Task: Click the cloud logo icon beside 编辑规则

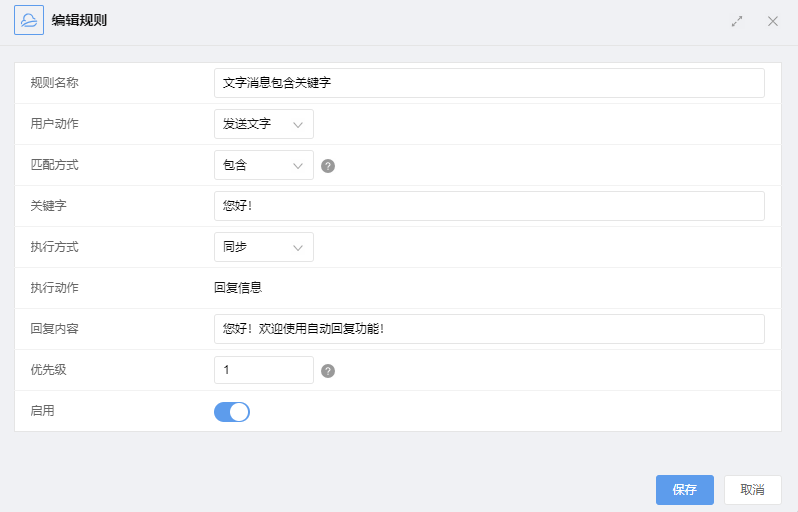Action: (29, 20)
